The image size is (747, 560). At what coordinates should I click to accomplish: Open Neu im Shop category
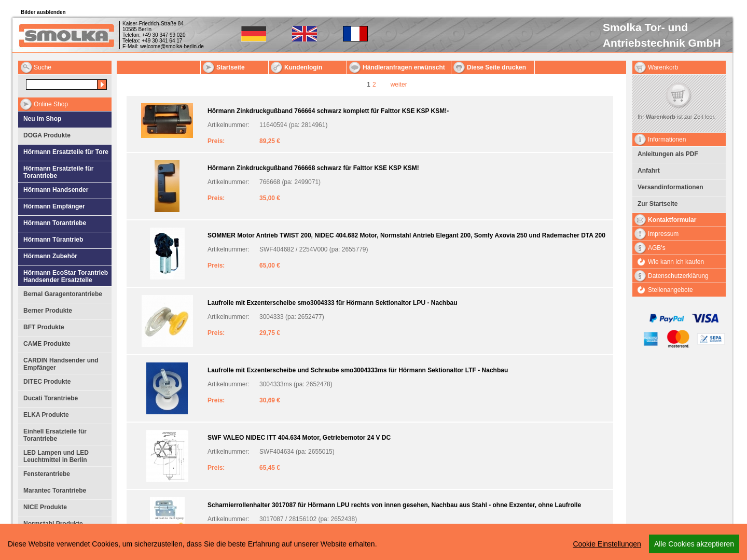click(65, 119)
